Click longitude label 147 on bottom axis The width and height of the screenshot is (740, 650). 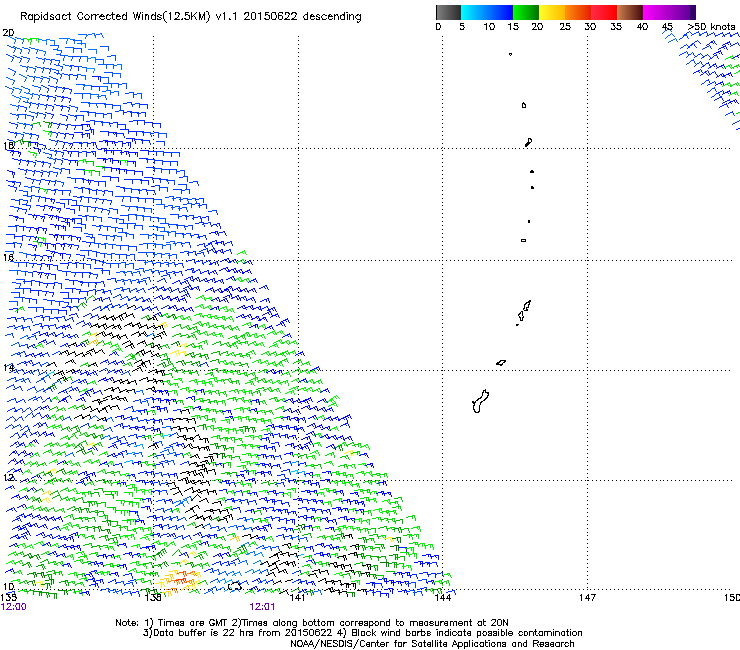click(587, 598)
